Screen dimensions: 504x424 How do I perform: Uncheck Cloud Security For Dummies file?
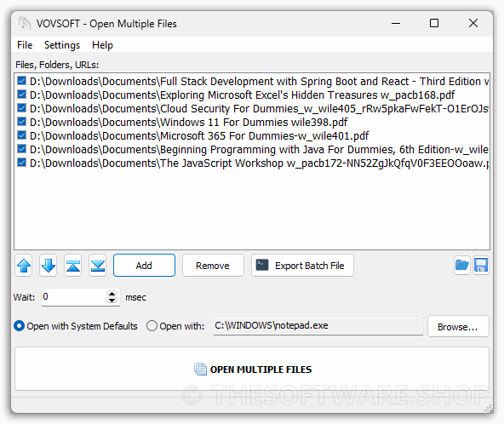point(22,108)
